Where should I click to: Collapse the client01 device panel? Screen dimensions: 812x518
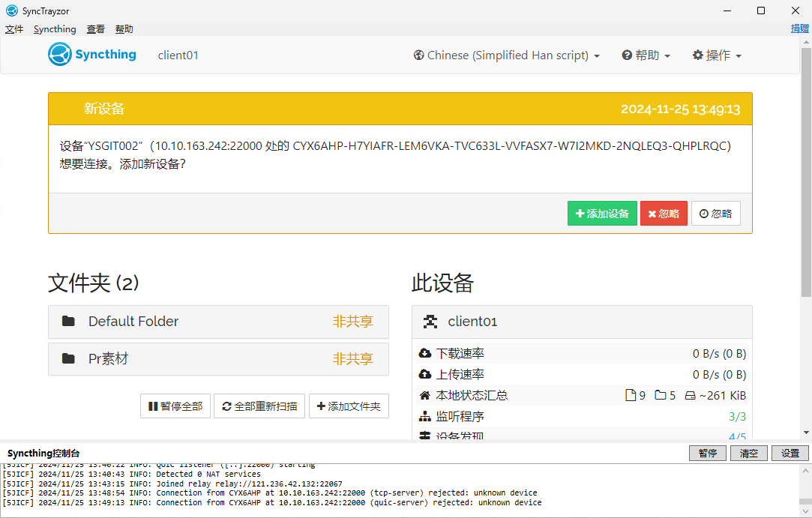coord(582,322)
